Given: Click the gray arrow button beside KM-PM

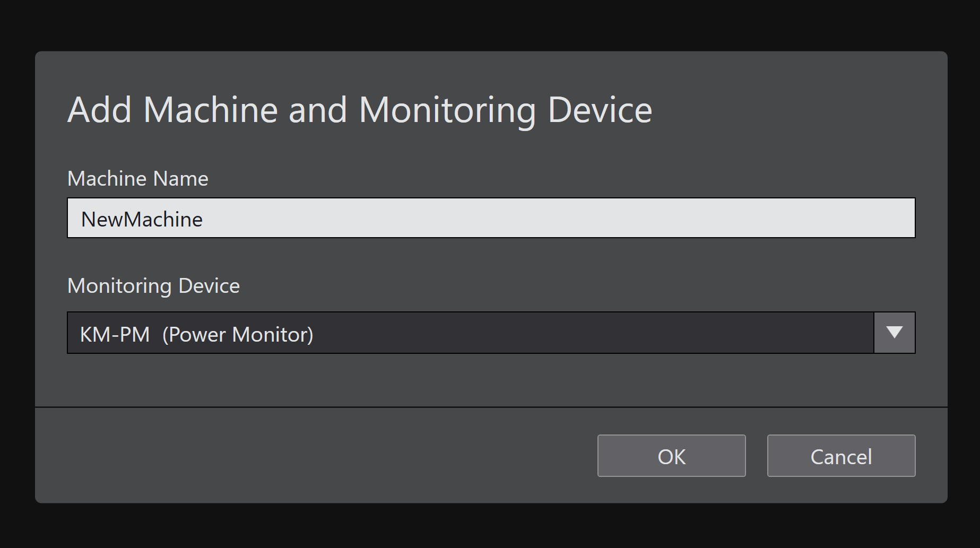Looking at the screenshot, I should (x=894, y=333).
